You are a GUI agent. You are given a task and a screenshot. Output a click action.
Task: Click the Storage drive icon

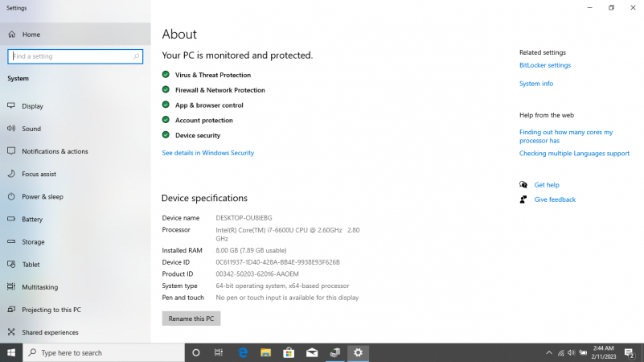coord(11,241)
